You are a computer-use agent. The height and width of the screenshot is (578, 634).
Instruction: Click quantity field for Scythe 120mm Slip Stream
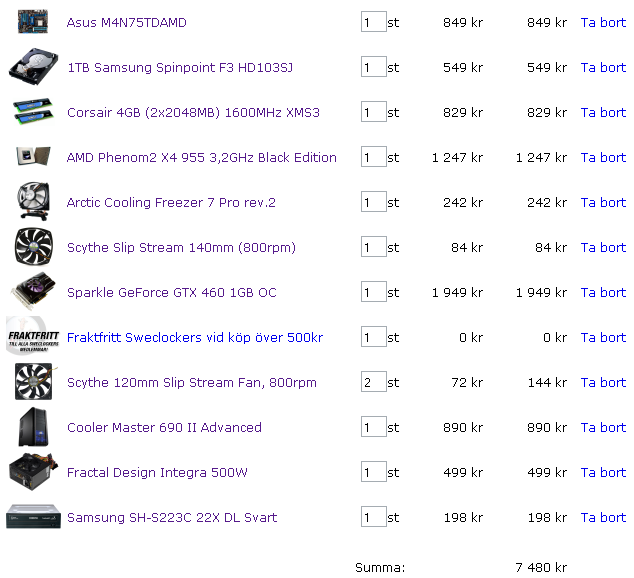[x=374, y=382]
